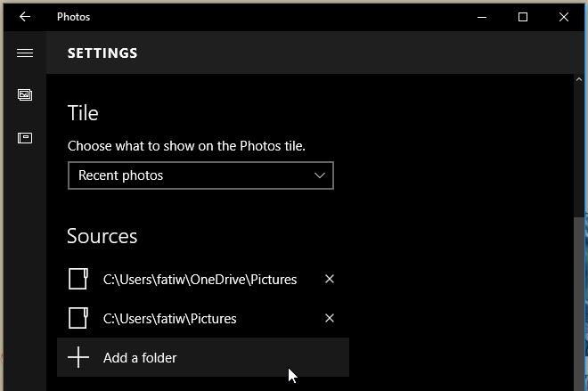Click the folder icon next to OneDrive\Pictures
The width and height of the screenshot is (588, 391).
78,279
